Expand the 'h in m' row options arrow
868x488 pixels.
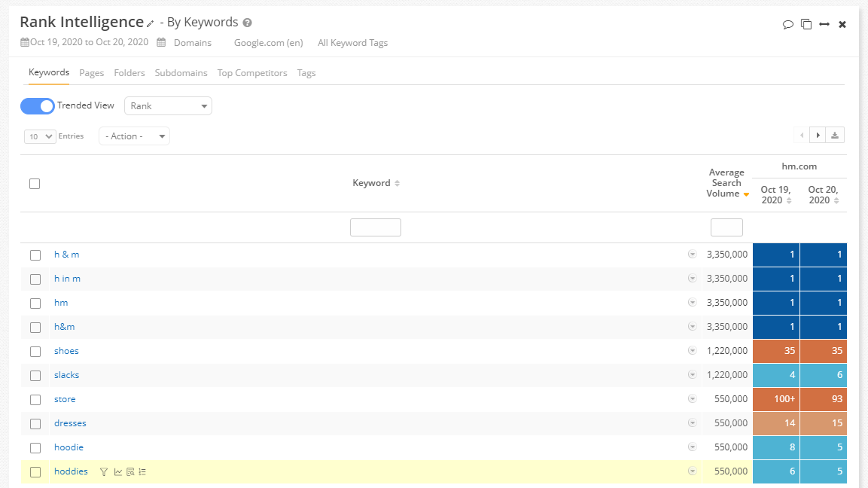(x=692, y=278)
